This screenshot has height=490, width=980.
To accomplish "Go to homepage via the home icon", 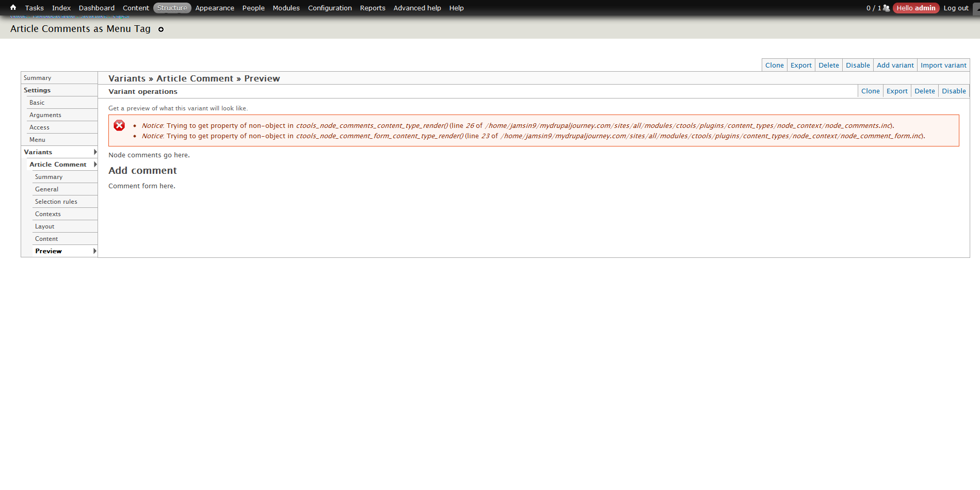I will (x=12, y=7).
